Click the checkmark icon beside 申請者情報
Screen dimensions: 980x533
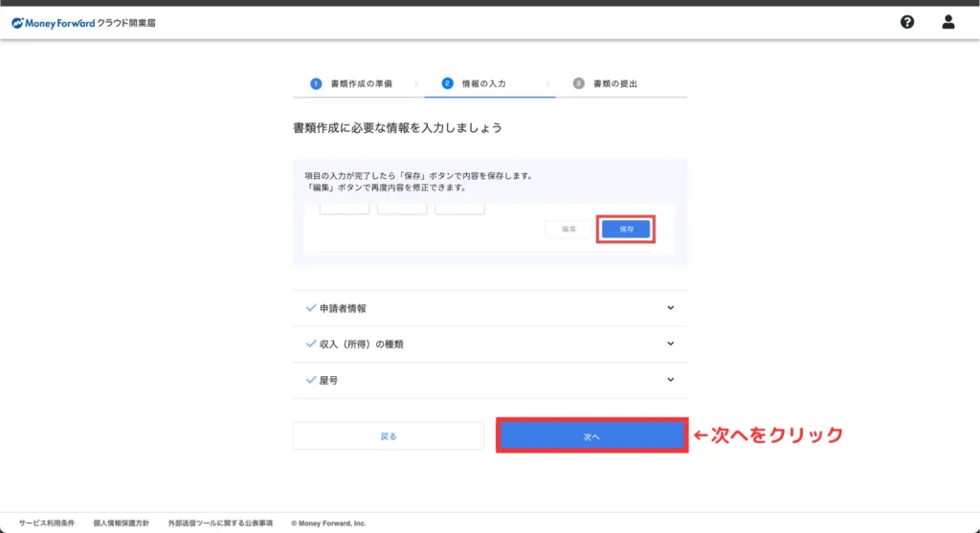pyautogui.click(x=310, y=308)
